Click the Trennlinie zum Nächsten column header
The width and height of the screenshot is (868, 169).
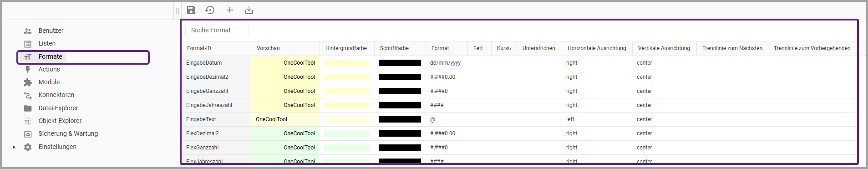coord(732,48)
